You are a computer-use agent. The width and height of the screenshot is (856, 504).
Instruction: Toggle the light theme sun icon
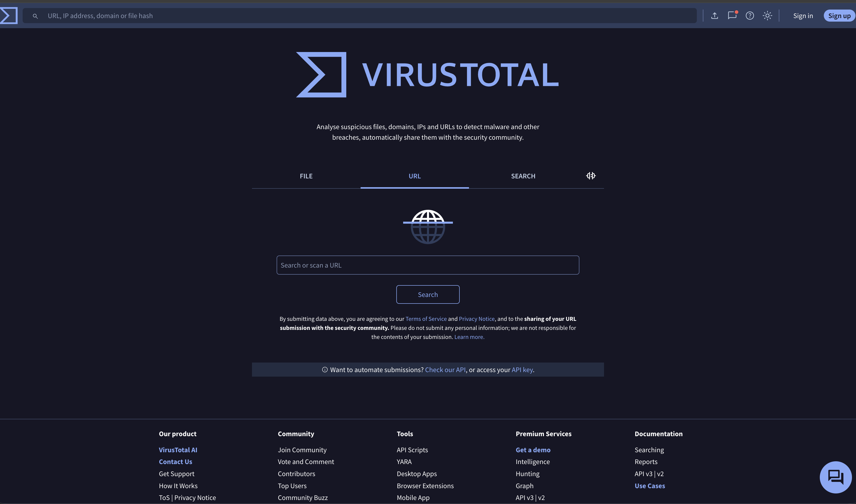point(767,16)
